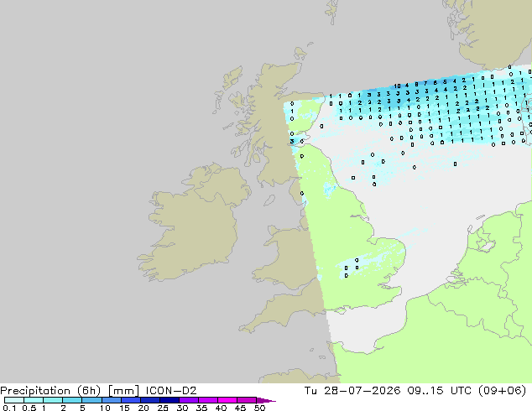Click the date "Tu 28-07-2026"
Image resolution: width=532 pixels, height=411 pixels.
(352, 391)
